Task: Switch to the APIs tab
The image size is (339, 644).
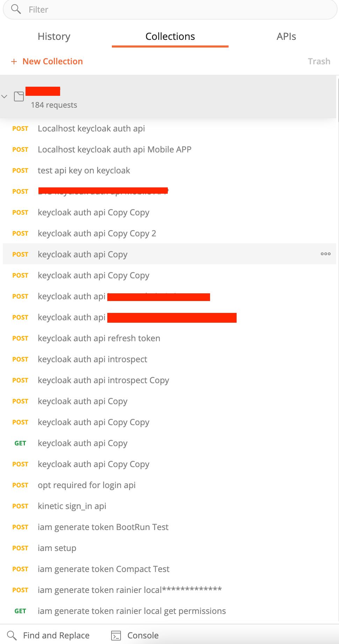Action: tap(286, 36)
